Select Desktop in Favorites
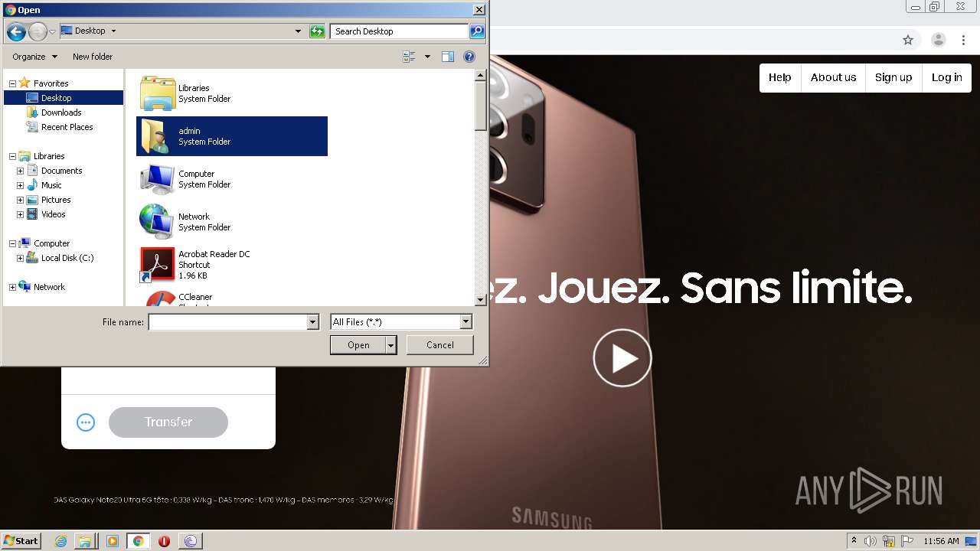 pyautogui.click(x=56, y=98)
